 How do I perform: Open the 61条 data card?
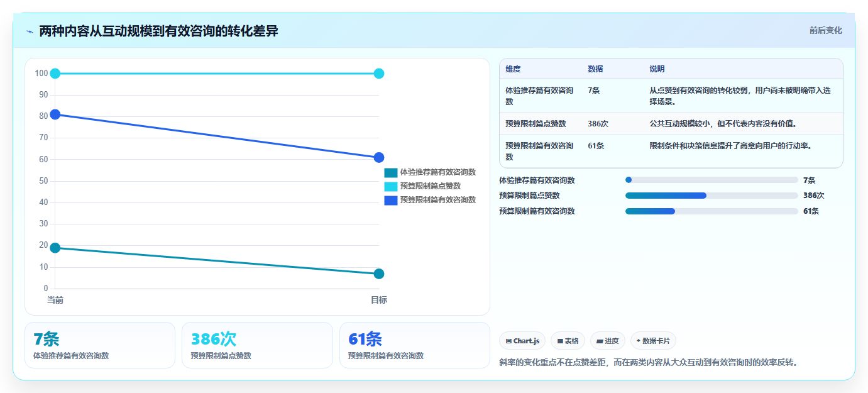coord(415,345)
